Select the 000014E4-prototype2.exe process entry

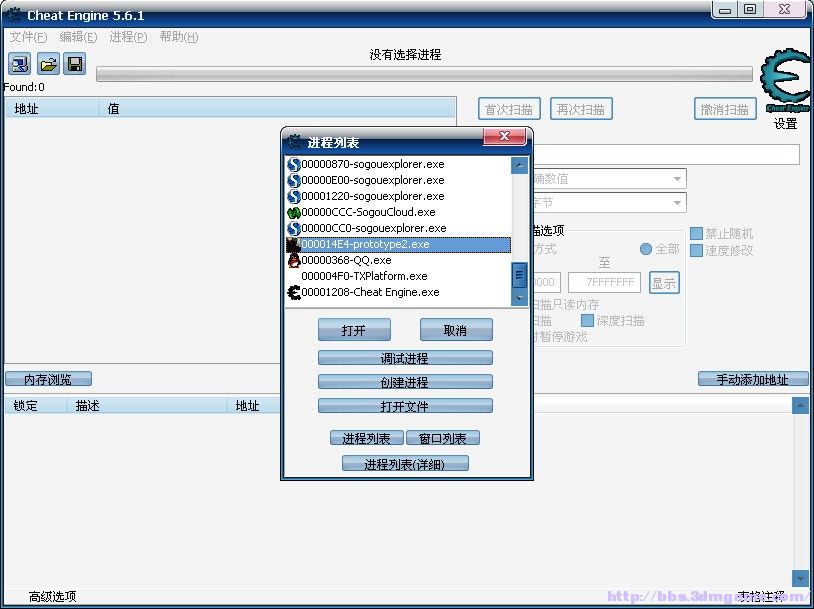365,244
